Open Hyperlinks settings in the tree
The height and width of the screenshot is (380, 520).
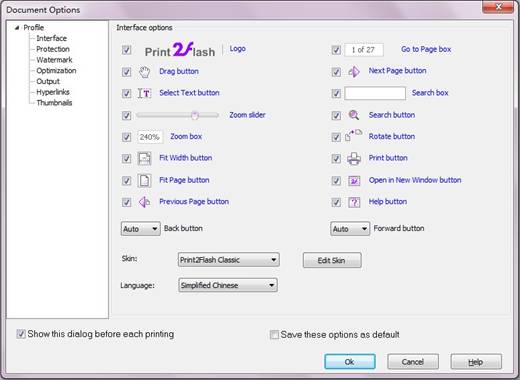[53, 92]
